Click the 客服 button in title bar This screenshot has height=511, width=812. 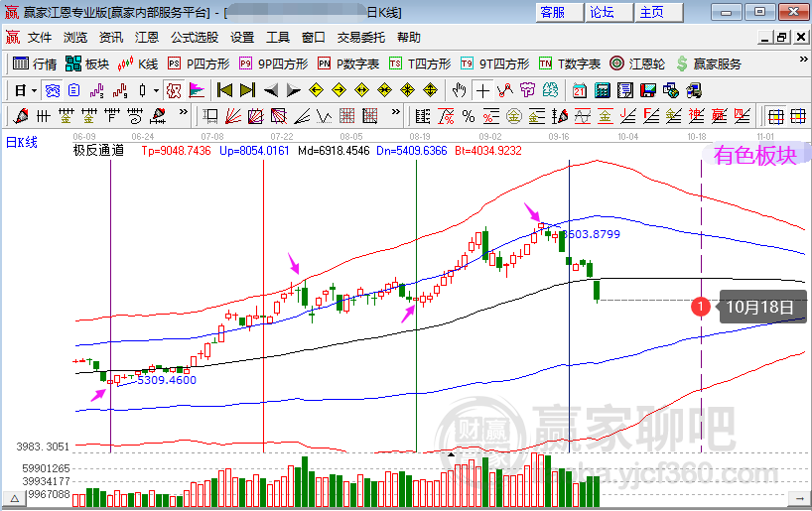pyautogui.click(x=559, y=13)
